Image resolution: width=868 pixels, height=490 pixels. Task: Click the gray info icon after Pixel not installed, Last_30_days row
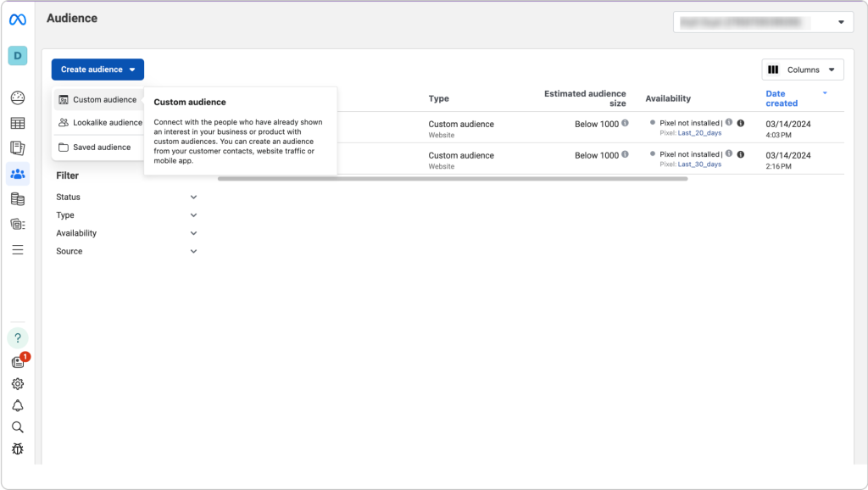pos(729,153)
